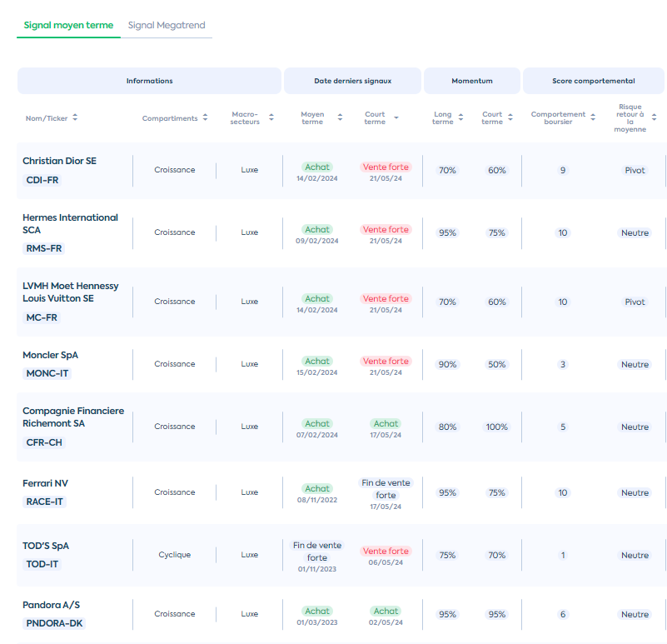Sort by Court terme signal date arrow
Viewport: 667px width, 644px height.
(x=396, y=117)
